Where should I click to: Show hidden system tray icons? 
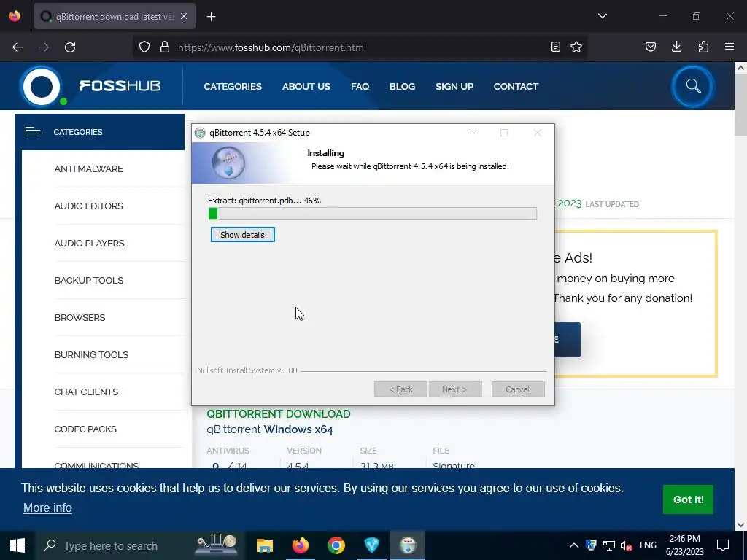[573, 545]
